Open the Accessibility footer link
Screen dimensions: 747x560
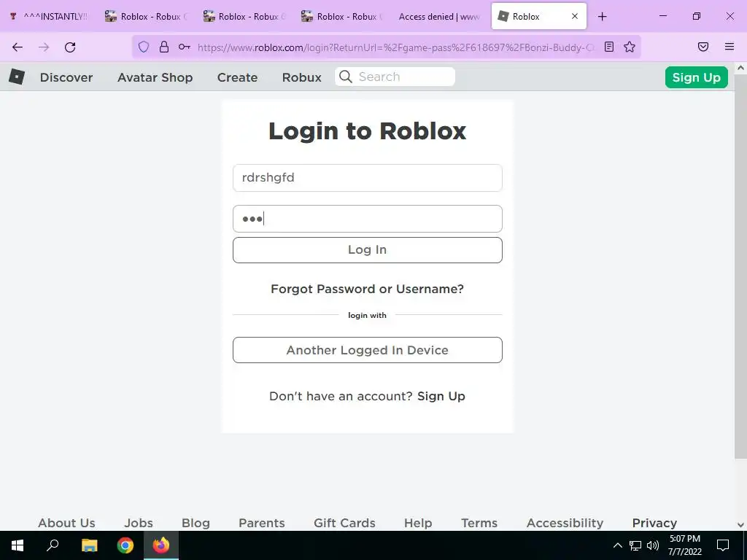coord(565,523)
